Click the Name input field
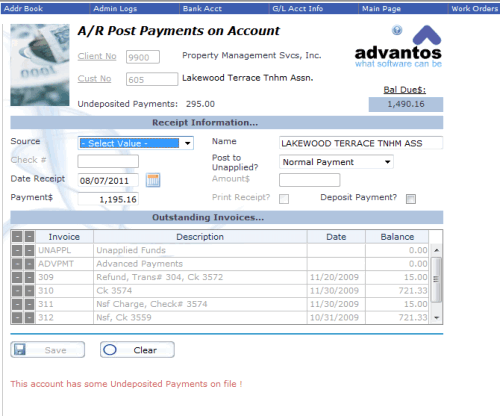500x416 pixels. (x=361, y=143)
